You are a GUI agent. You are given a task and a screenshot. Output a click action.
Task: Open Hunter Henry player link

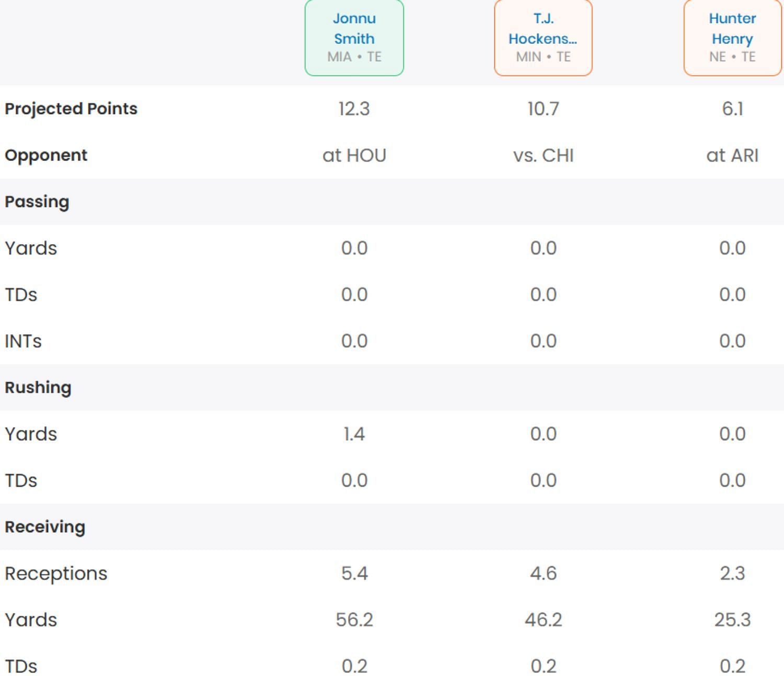732,29
